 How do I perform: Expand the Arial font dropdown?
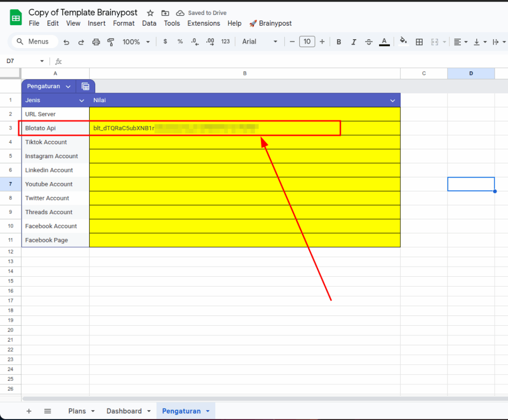(259, 42)
